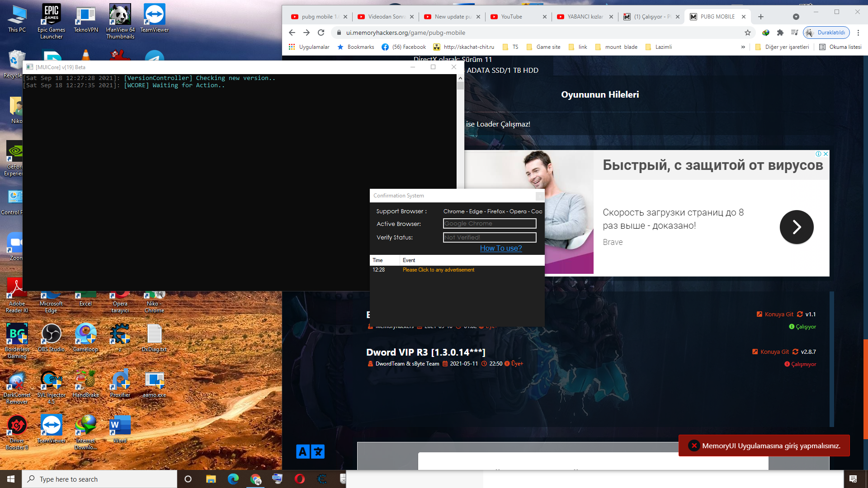
Task: Click the translate language icon on page
Action: (x=310, y=451)
